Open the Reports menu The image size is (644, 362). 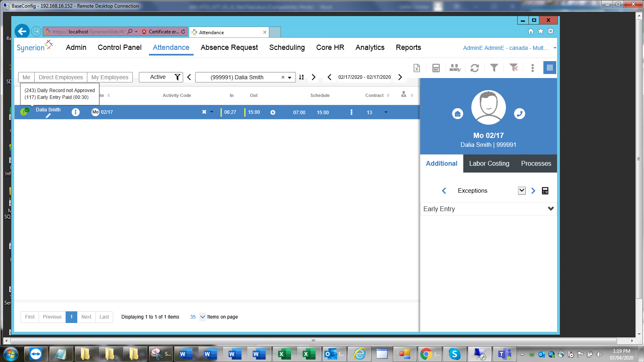pos(408,47)
